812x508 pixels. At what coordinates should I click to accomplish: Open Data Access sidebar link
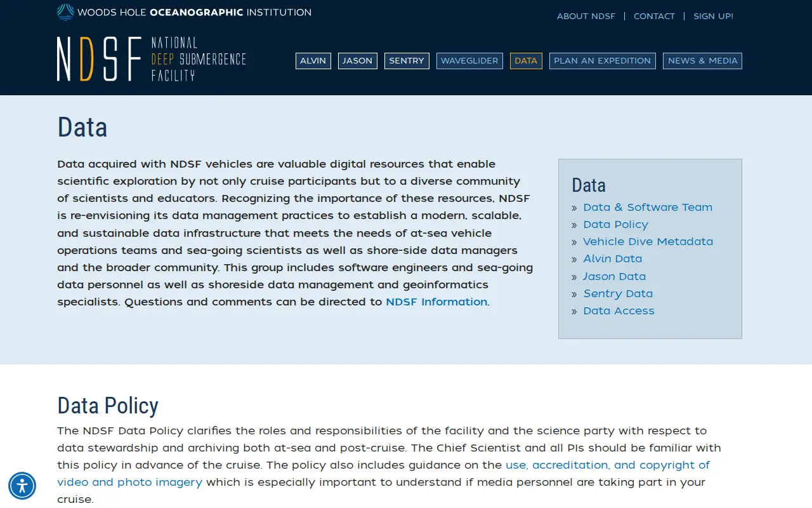coord(619,311)
